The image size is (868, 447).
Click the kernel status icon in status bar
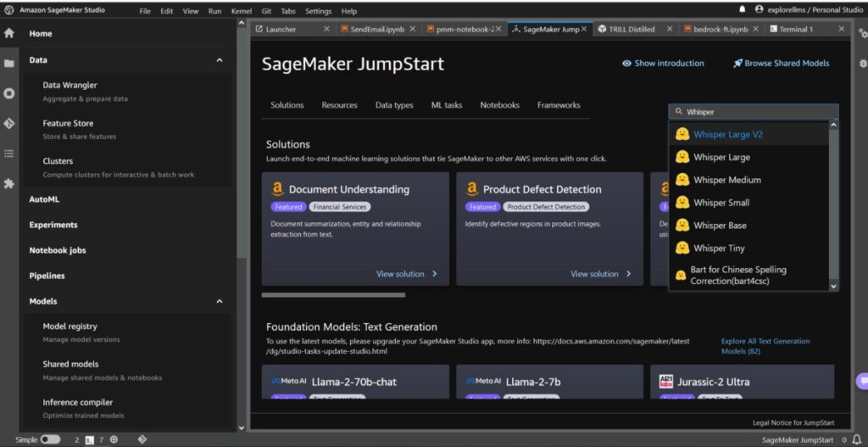(x=114, y=439)
